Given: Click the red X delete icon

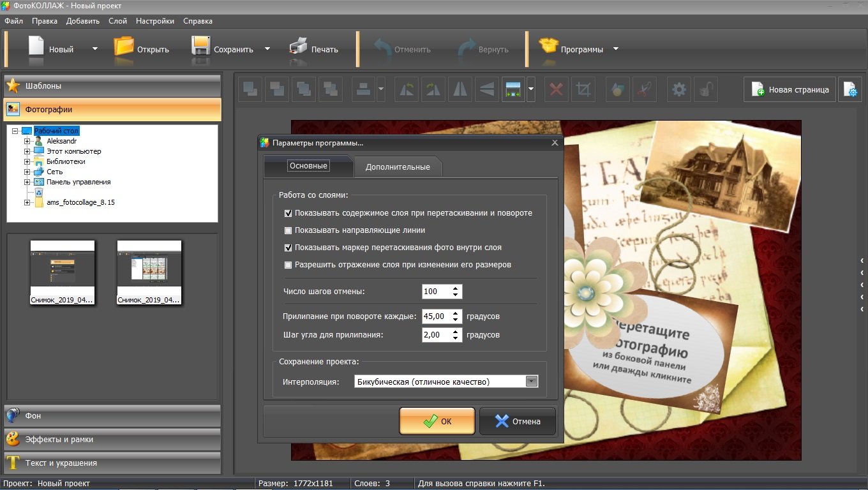Looking at the screenshot, I should click(556, 90).
